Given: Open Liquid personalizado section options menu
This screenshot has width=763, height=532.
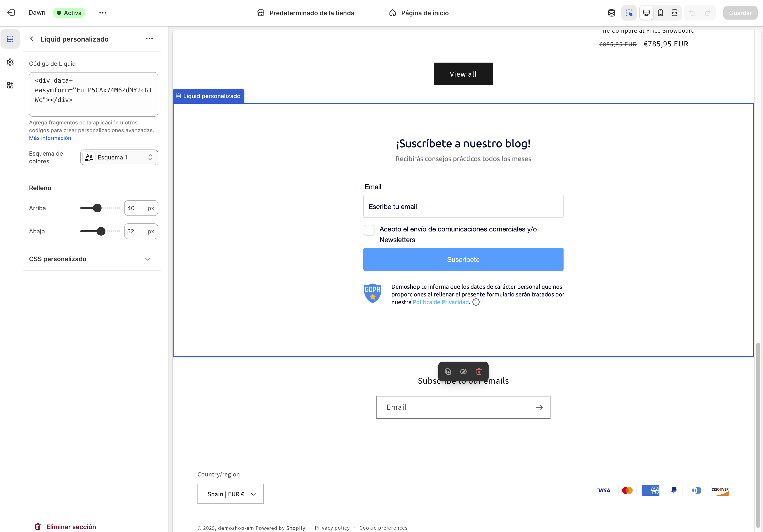Looking at the screenshot, I should pos(150,39).
